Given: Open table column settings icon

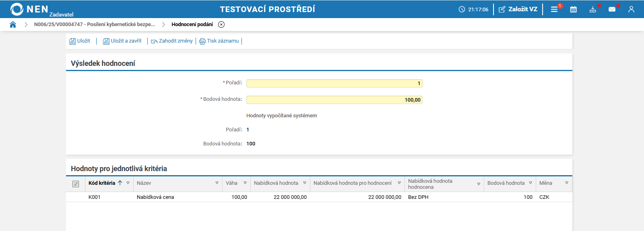Looking at the screenshot, I should 76,184.
